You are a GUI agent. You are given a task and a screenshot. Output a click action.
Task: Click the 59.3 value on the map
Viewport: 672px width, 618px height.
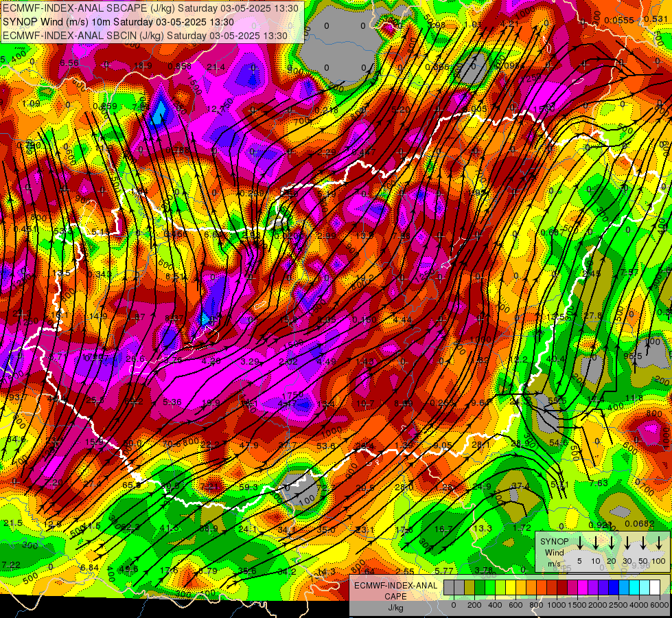click(248, 488)
